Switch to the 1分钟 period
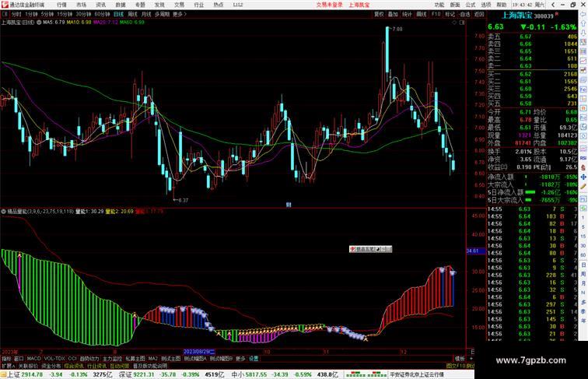 31,14
